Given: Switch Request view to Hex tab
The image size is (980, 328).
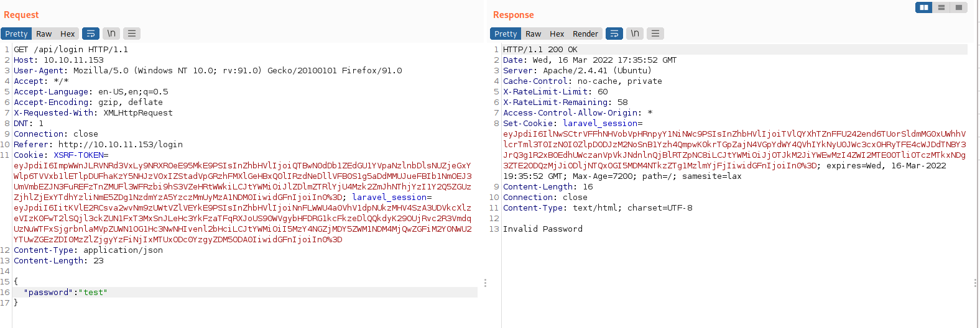Looking at the screenshot, I should pos(67,34).
